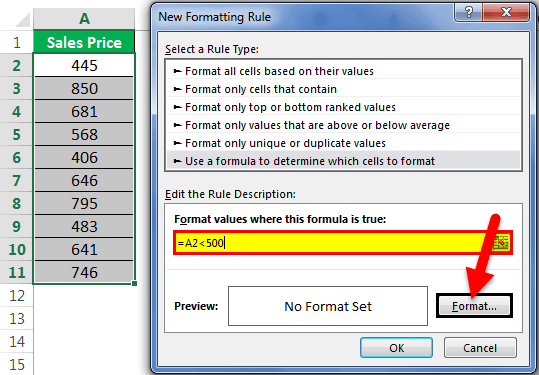Click the dialog help question mark icon

pos(468,13)
